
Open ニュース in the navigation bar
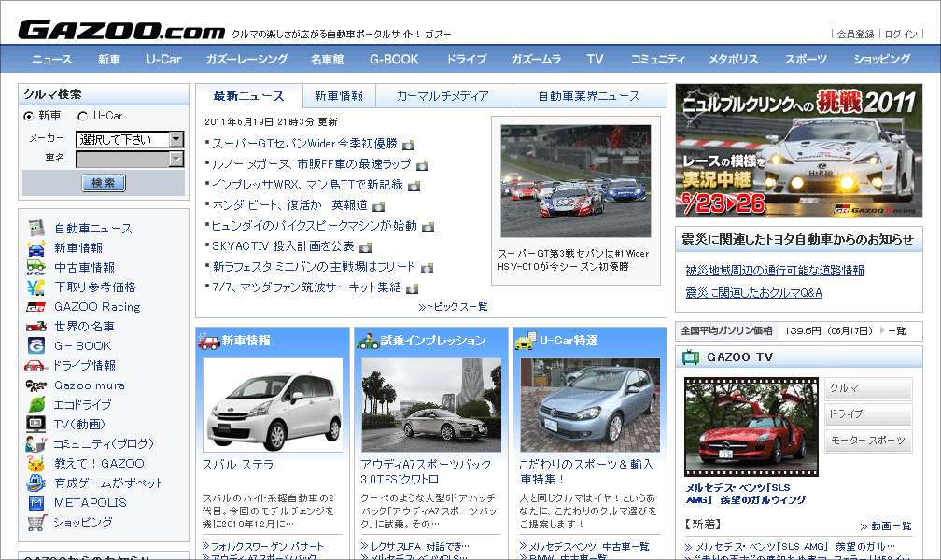click(x=51, y=59)
